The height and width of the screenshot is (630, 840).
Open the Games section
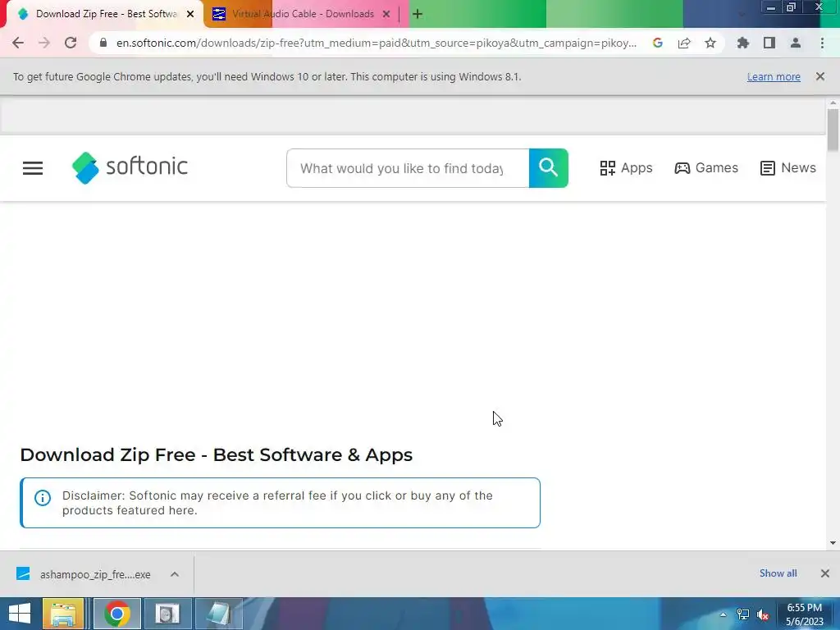click(706, 167)
